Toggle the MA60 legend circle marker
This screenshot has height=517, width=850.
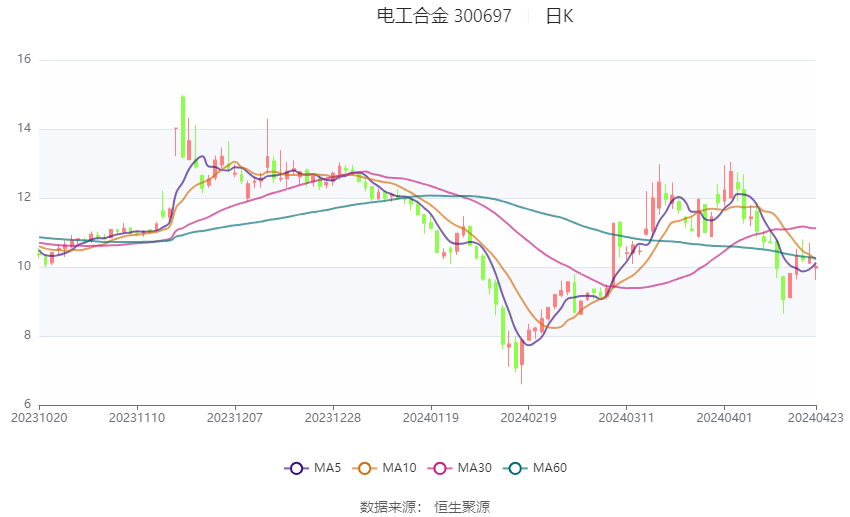(x=515, y=468)
